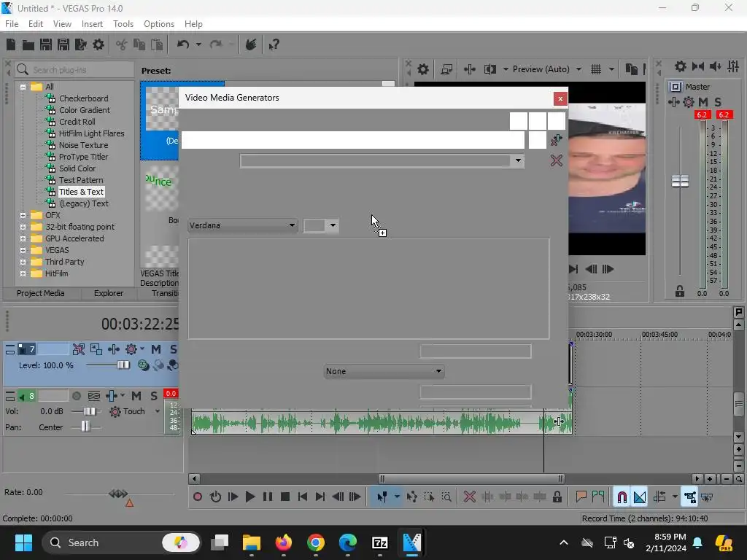Image resolution: width=747 pixels, height=560 pixels.
Task: Toggle preview on external monitor
Action: (x=446, y=69)
